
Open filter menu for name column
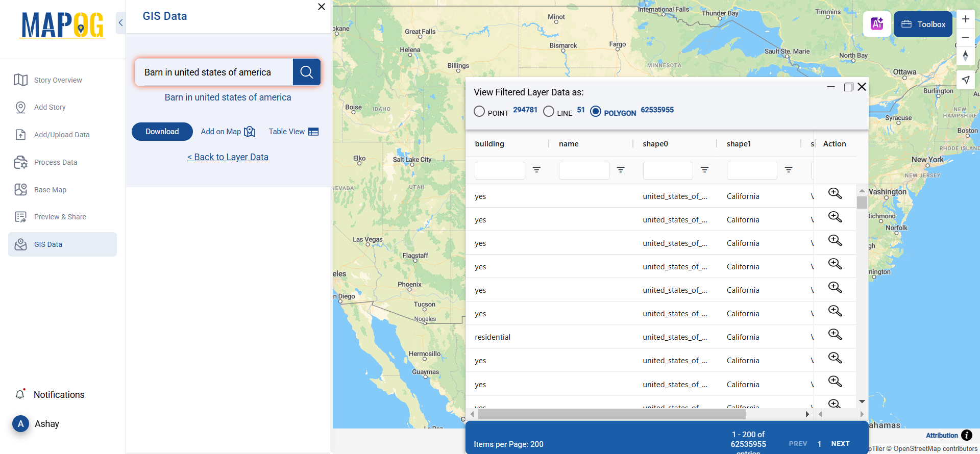[x=621, y=170]
